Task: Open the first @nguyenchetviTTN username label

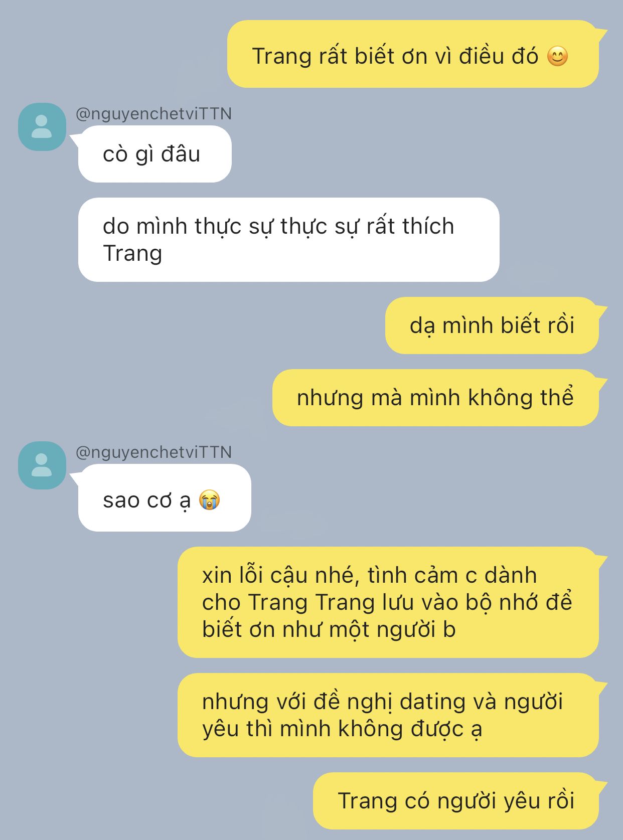Action: [153, 114]
